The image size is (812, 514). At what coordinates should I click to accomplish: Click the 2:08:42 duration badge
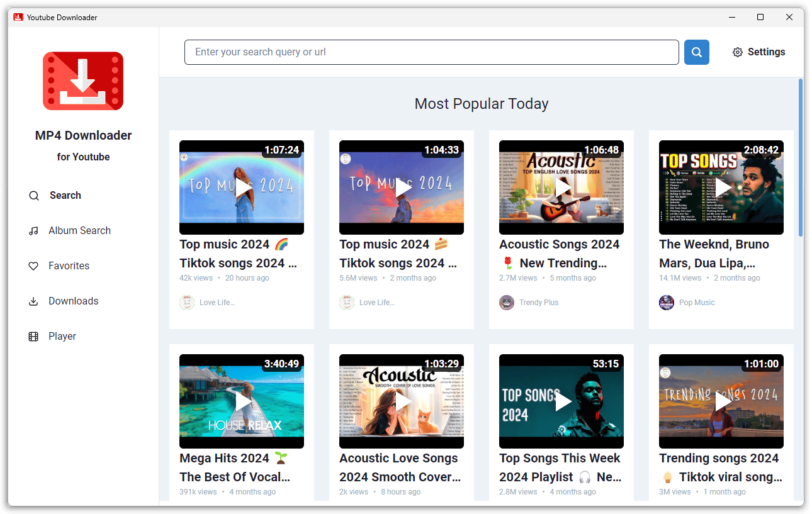(x=762, y=150)
